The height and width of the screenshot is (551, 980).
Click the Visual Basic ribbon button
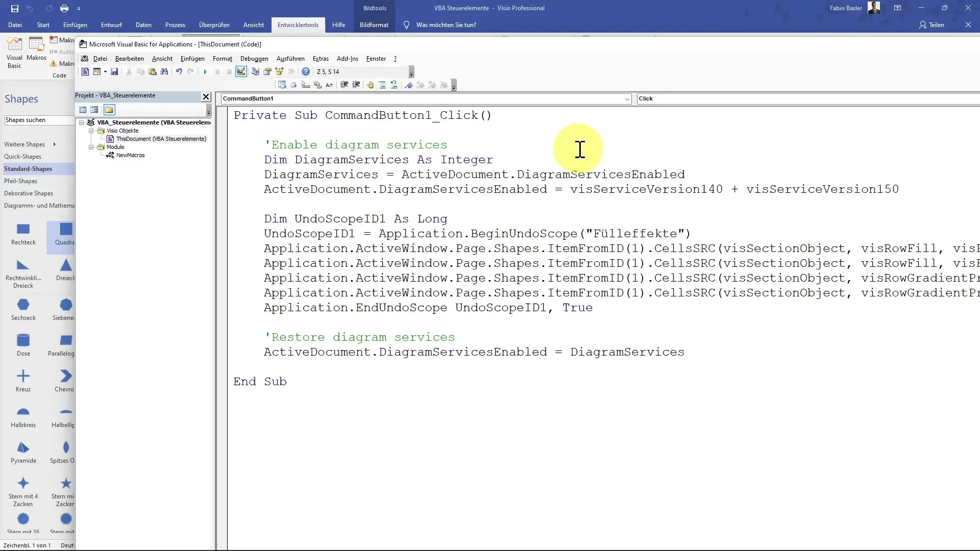14,53
